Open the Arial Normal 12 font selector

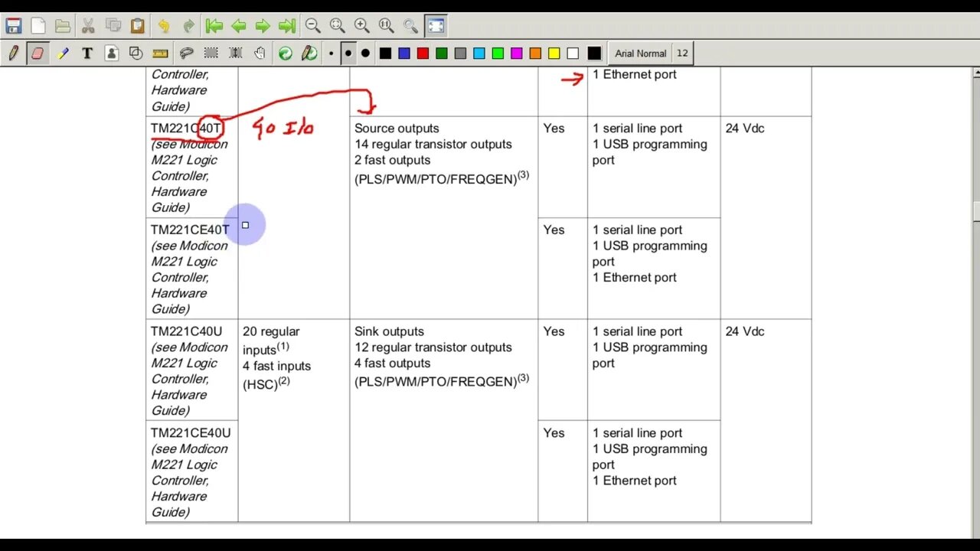click(x=651, y=54)
